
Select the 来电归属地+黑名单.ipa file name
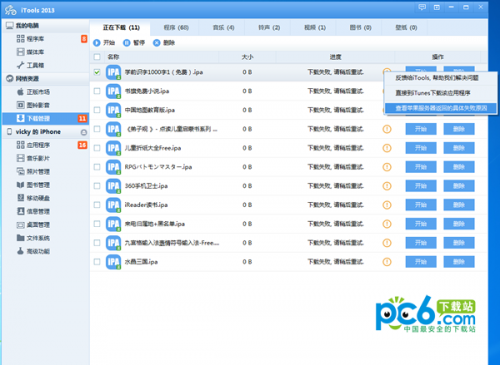[x=155, y=224]
